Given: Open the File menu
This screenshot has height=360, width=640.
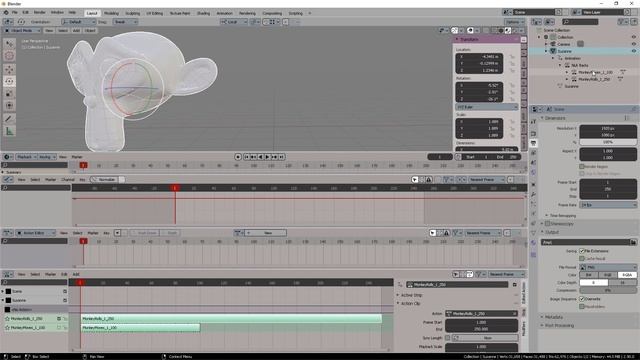Looking at the screenshot, I should pyautogui.click(x=15, y=13).
